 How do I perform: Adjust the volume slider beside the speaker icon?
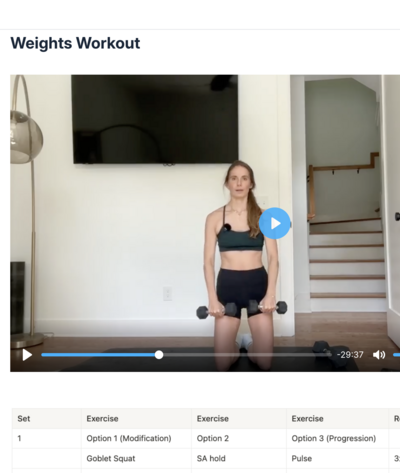click(x=396, y=355)
